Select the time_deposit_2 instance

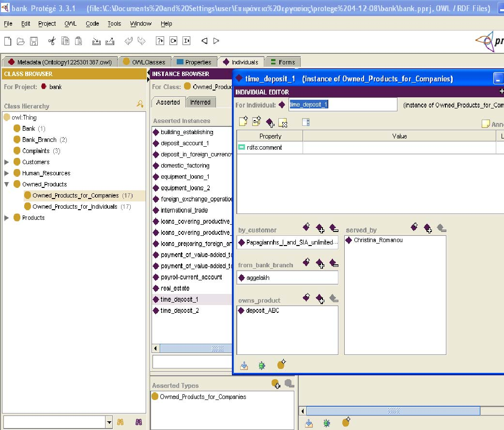click(180, 310)
